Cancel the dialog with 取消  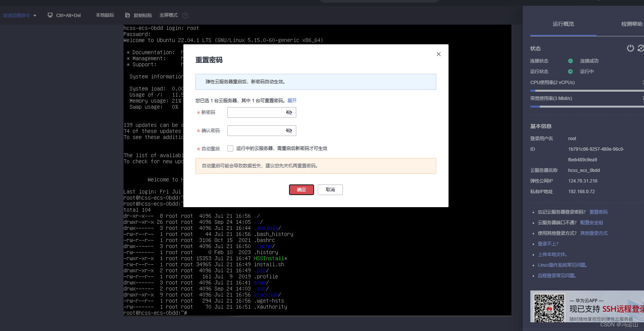tap(330, 190)
